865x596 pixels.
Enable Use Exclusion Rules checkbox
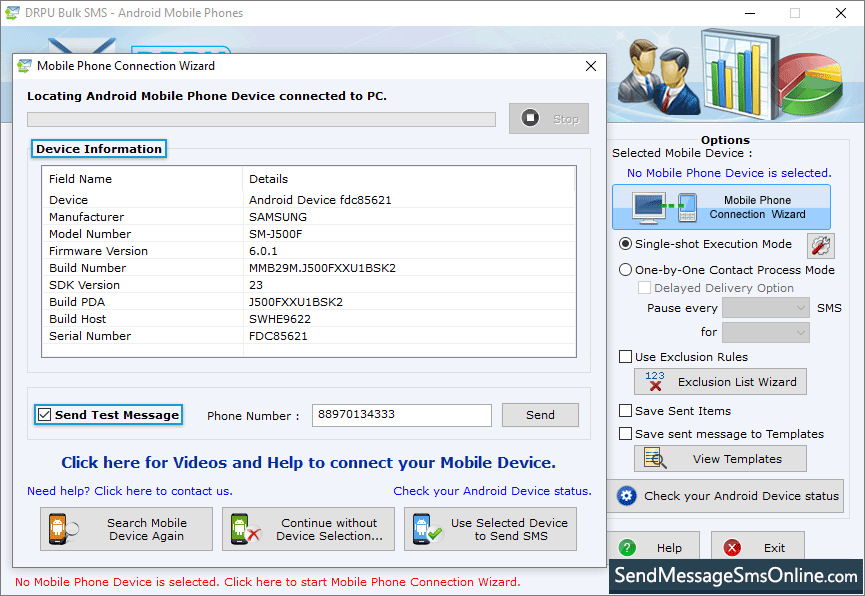(625, 356)
